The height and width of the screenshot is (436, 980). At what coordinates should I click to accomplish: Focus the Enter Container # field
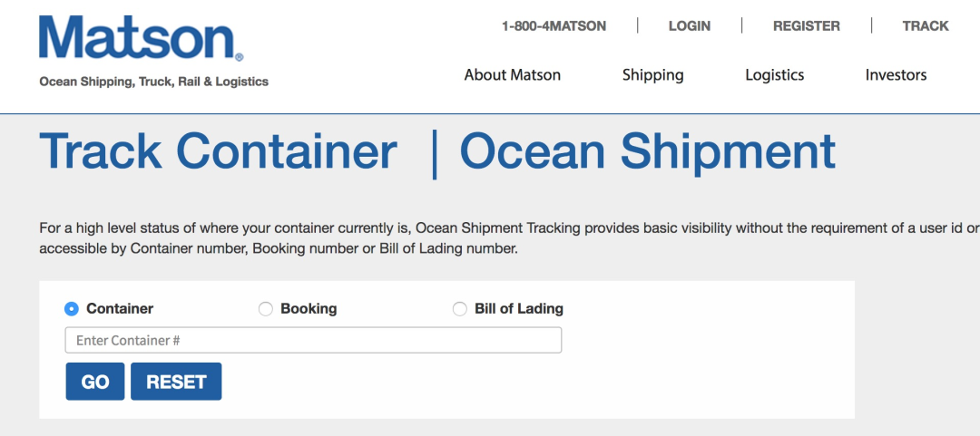[x=313, y=341]
